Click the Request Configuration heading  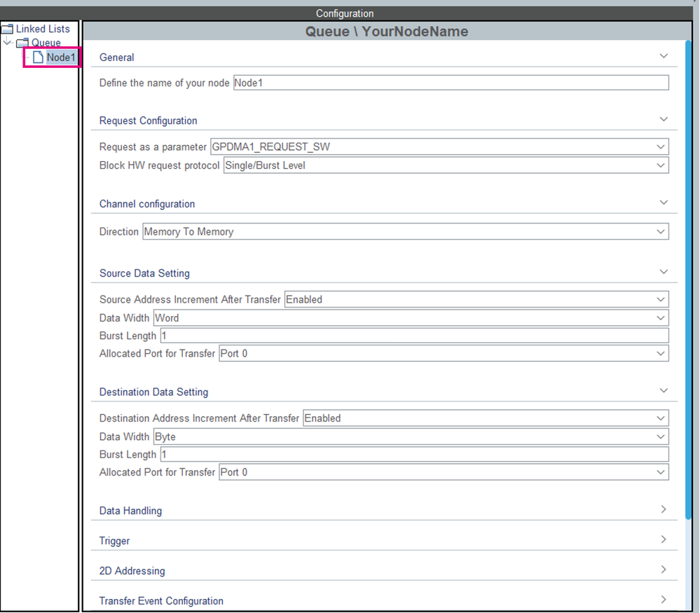[x=149, y=121]
